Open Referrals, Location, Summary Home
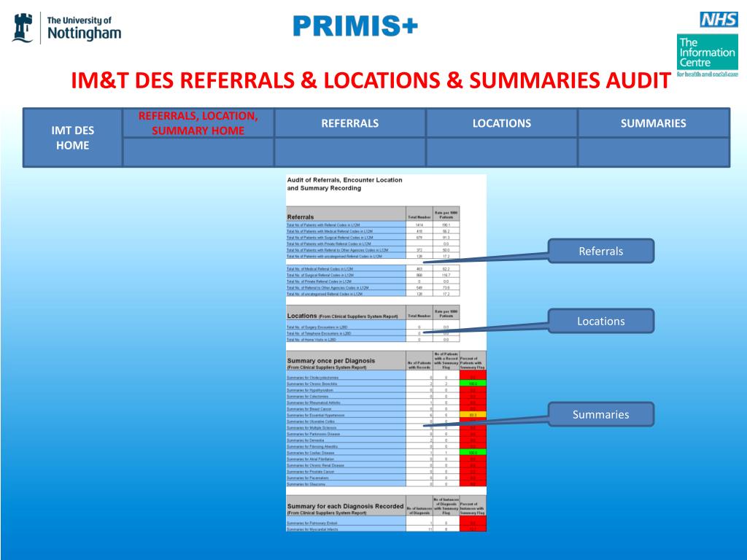 pos(198,123)
